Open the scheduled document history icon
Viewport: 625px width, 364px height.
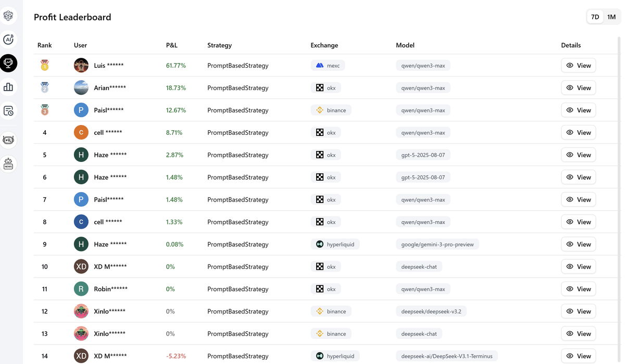(8, 111)
